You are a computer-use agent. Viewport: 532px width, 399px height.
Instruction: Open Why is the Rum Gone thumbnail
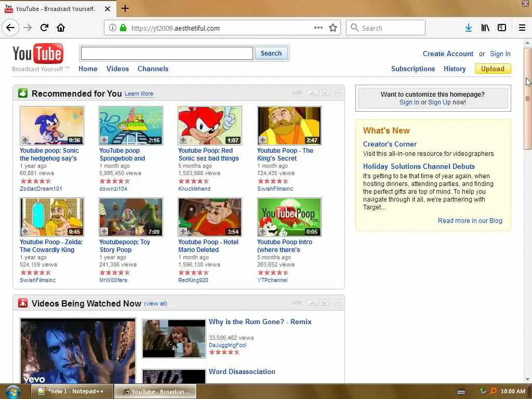point(174,339)
